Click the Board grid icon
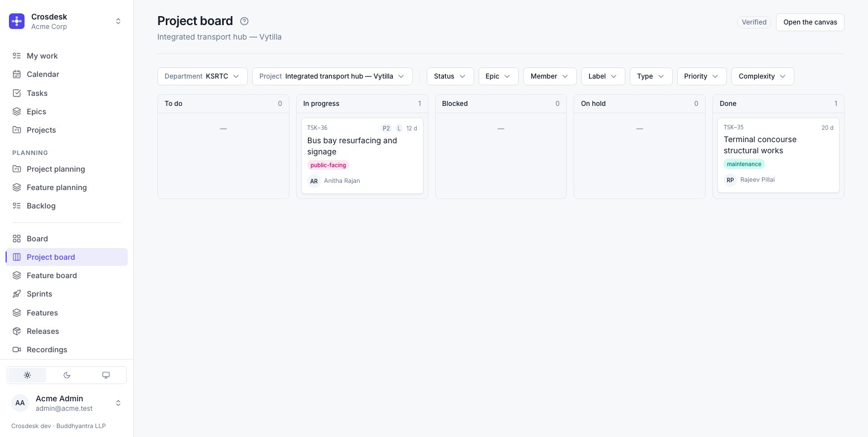The image size is (868, 437). click(x=17, y=239)
